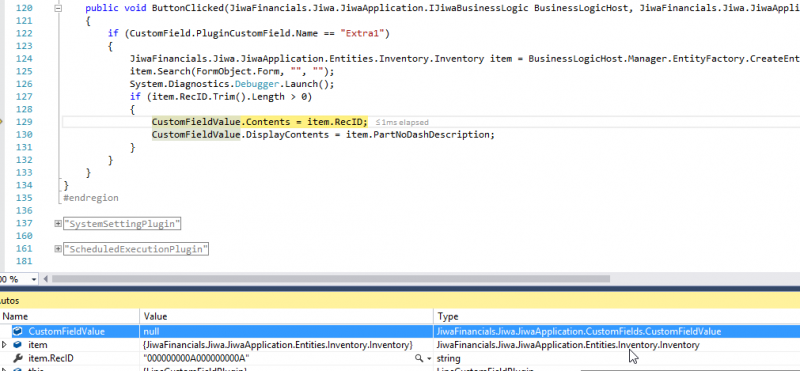The width and height of the screenshot is (800, 371).
Task: Click the Inventory item = BusinessLogicHost line 124
Action: 465,59
